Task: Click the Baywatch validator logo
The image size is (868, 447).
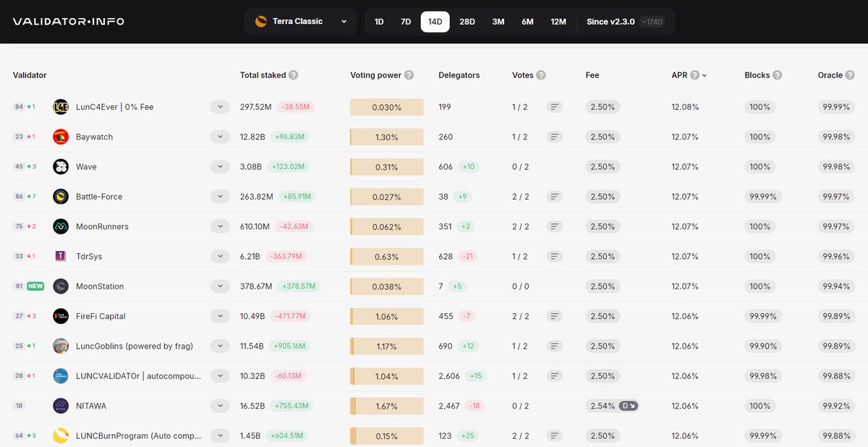Action: point(61,137)
